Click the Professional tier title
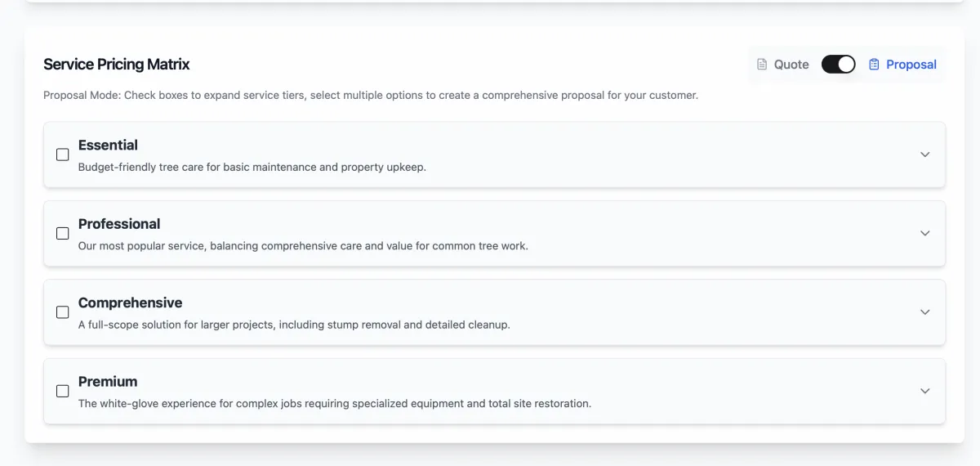 click(x=119, y=224)
